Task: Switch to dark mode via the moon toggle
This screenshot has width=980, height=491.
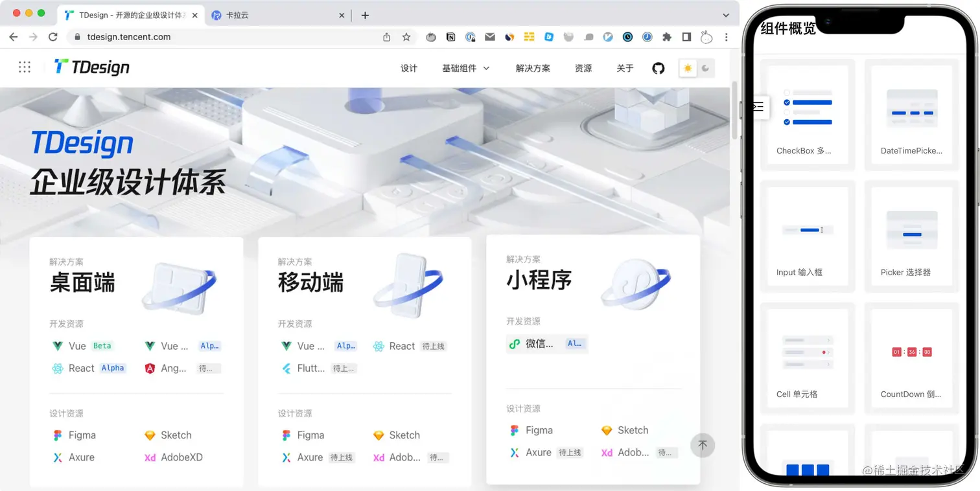Action: (705, 67)
